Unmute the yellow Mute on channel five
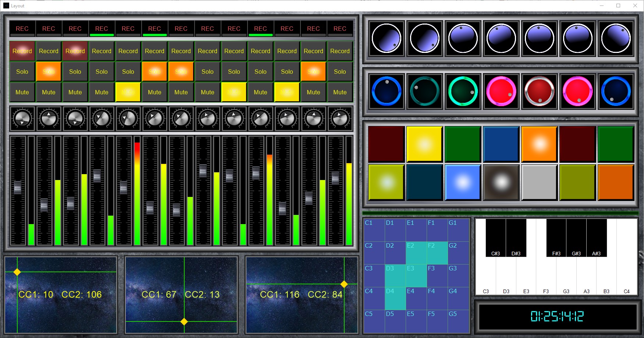This screenshot has width=644, height=338. pyautogui.click(x=128, y=92)
